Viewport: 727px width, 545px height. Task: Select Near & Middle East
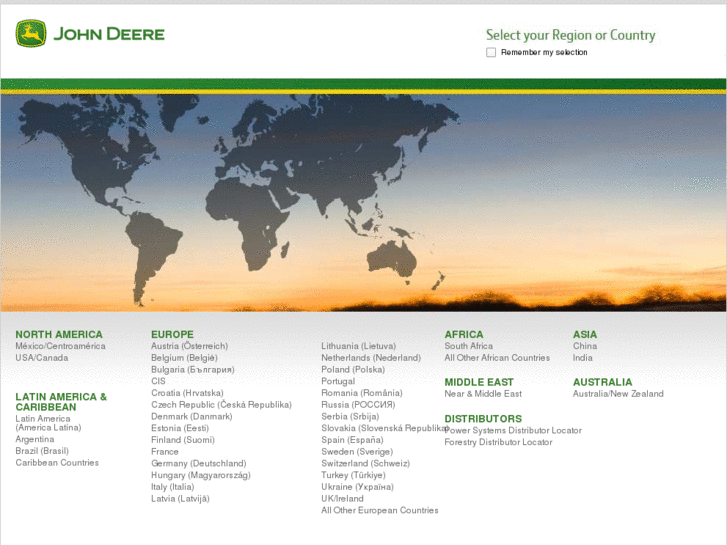click(483, 394)
